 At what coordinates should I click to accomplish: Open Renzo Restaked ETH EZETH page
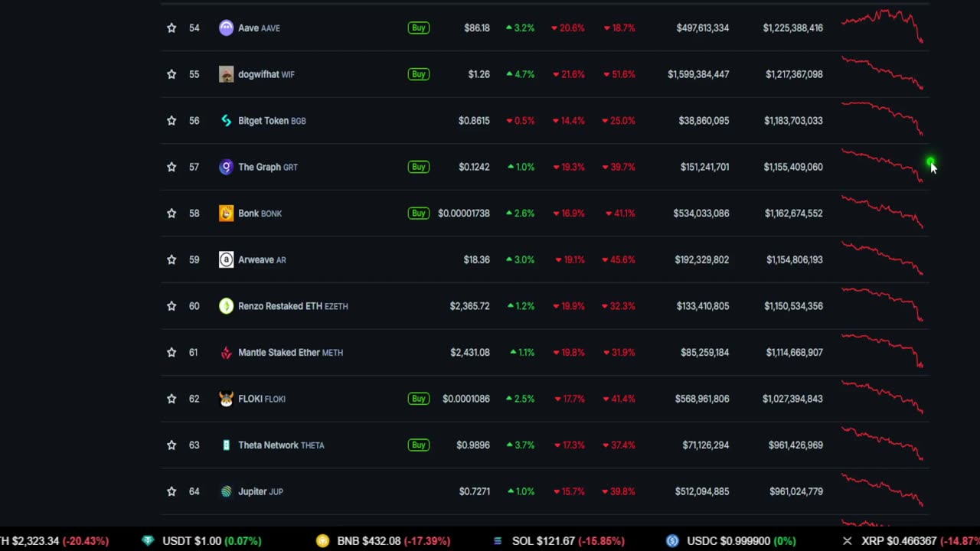[x=293, y=306]
